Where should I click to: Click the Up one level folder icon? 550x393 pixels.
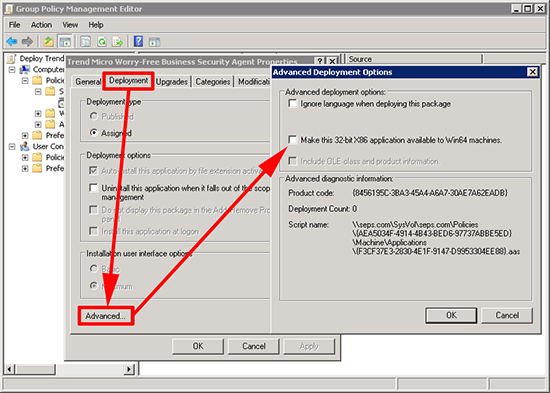(48, 42)
